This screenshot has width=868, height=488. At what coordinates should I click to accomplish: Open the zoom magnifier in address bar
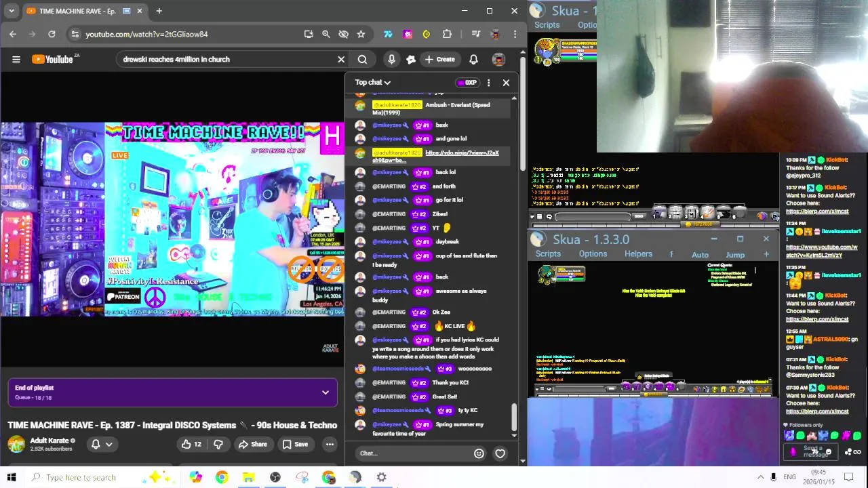click(x=326, y=34)
